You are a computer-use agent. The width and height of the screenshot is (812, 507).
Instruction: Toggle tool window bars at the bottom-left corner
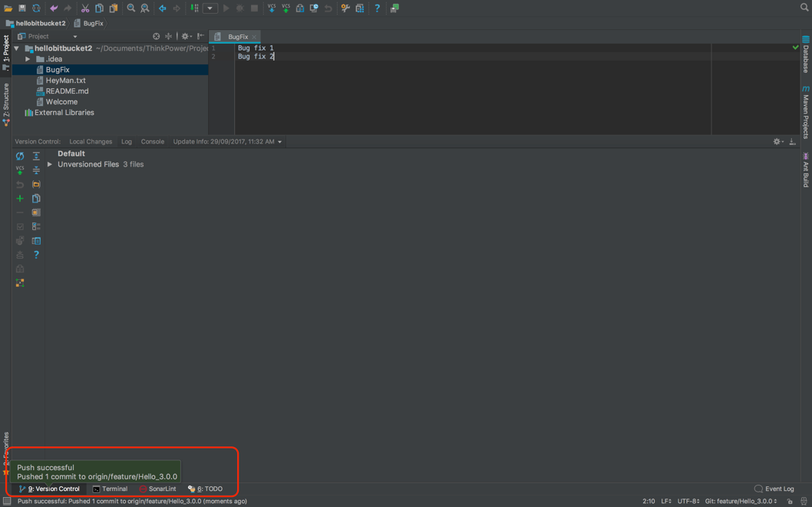pos(7,502)
